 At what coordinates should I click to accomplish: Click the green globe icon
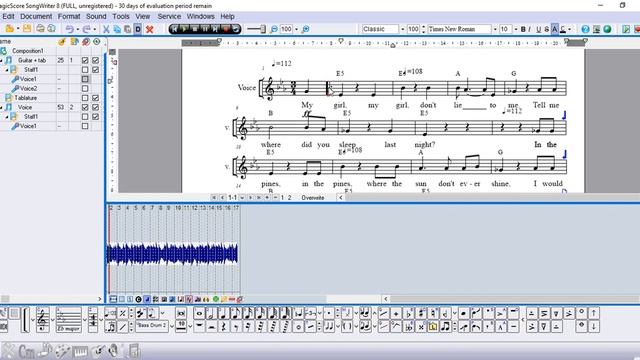click(x=607, y=29)
